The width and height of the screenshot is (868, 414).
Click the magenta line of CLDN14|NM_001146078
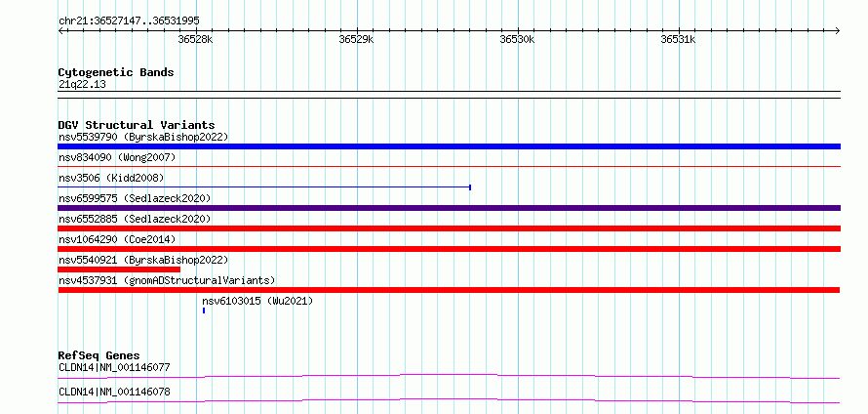(449, 400)
